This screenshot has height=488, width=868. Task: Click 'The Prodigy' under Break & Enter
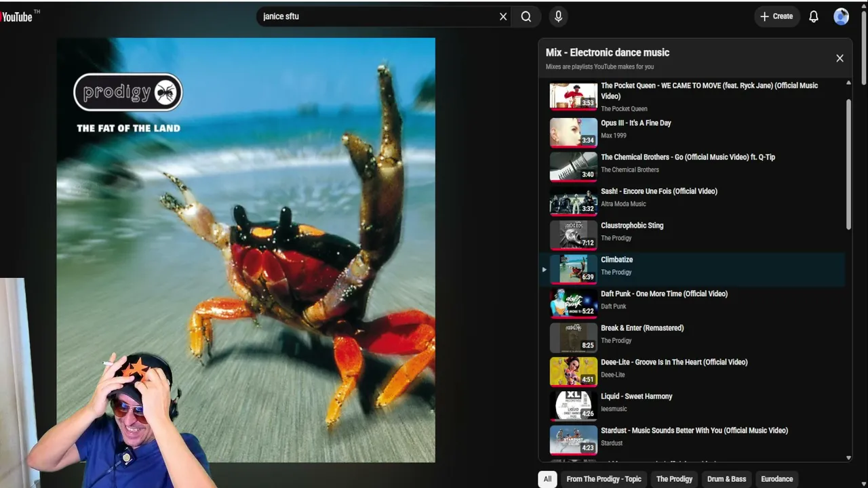[616, 341]
